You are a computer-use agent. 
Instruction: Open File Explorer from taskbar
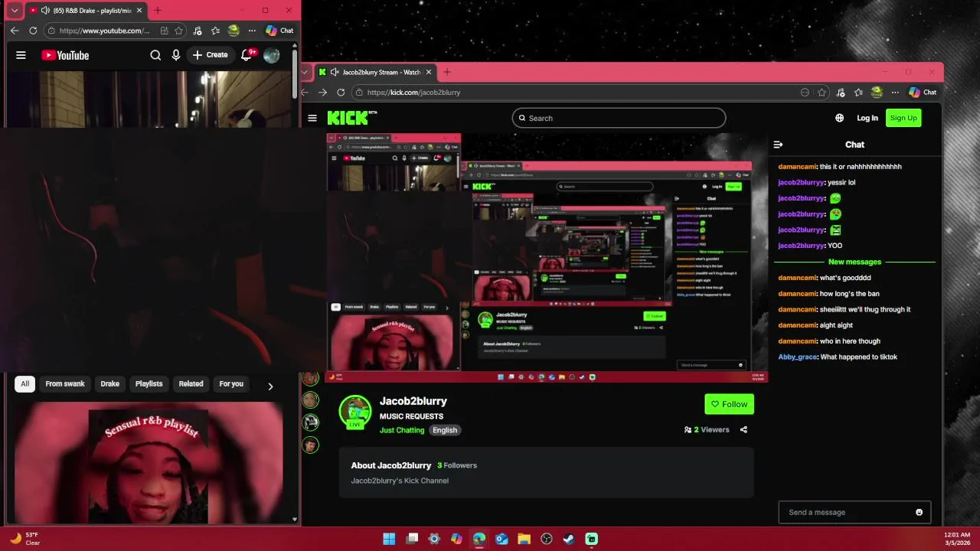click(524, 539)
